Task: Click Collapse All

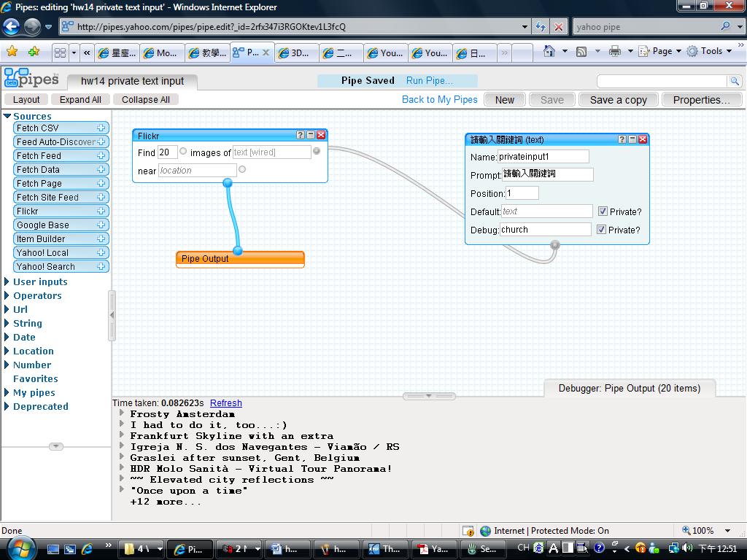Action: pos(146,99)
